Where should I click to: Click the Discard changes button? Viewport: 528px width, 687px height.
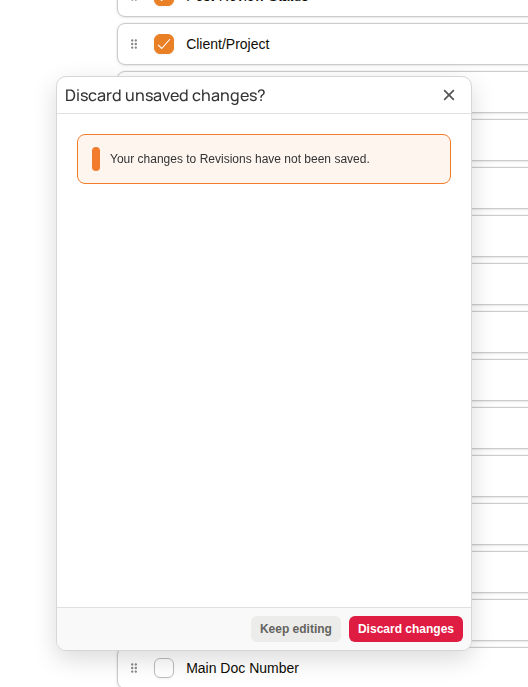coord(406,629)
